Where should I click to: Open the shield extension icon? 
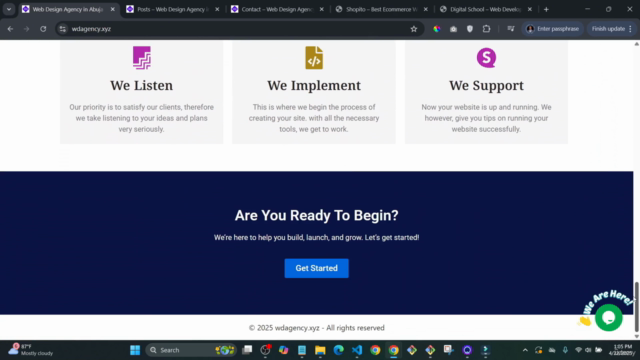tap(470, 29)
